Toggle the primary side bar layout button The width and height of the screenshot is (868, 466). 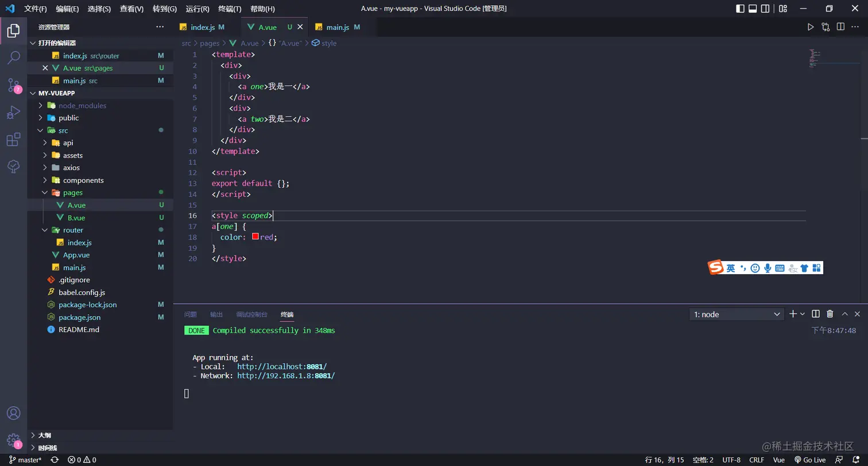pyautogui.click(x=740, y=9)
